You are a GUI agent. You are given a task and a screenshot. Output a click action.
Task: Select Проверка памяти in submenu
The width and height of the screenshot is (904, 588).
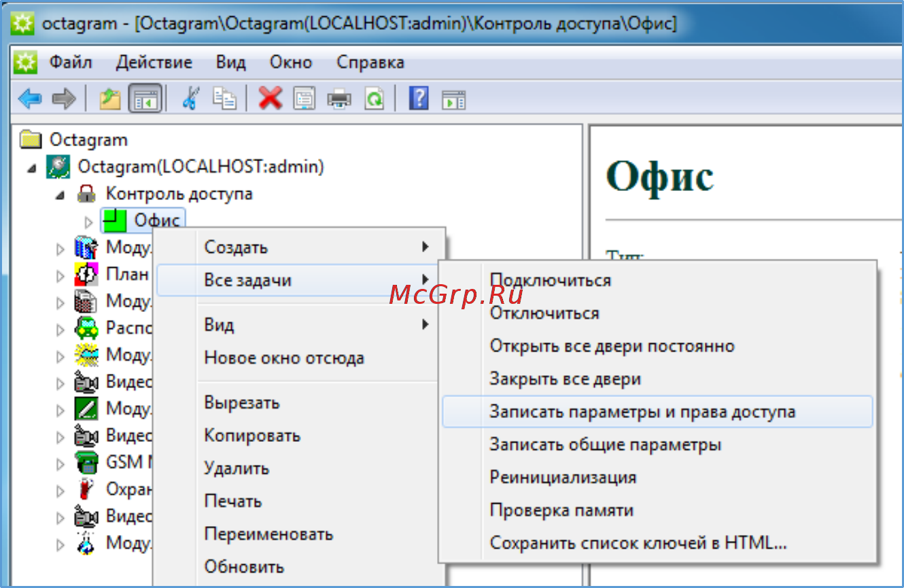pyautogui.click(x=657, y=510)
